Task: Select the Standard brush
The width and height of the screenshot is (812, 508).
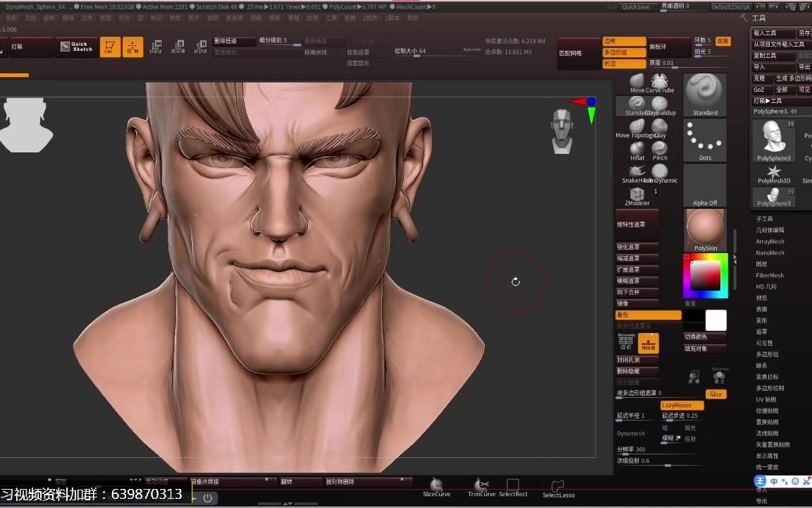Action: pos(636,101)
